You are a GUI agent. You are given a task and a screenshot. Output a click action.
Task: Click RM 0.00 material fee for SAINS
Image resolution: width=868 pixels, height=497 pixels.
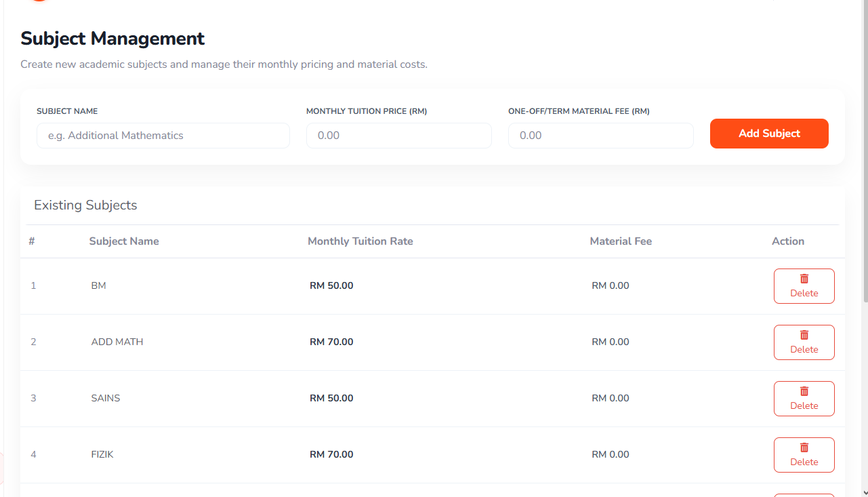click(x=611, y=399)
